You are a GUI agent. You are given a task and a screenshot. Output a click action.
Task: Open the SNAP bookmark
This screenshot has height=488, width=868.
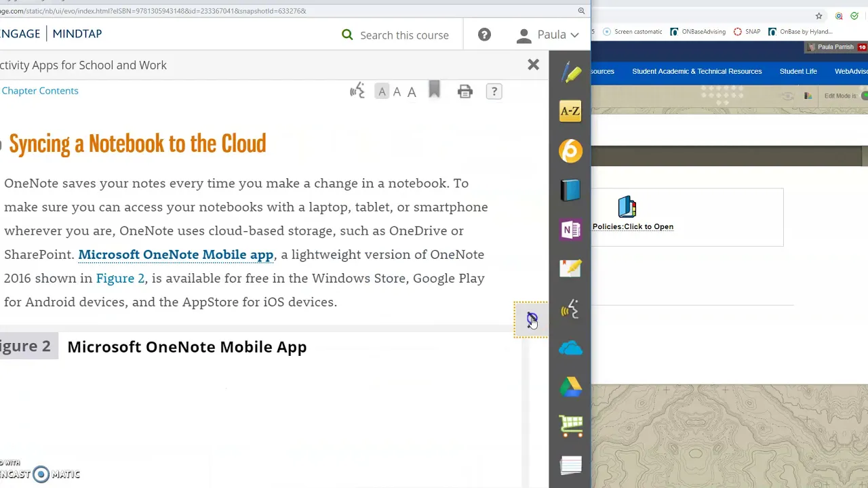click(747, 31)
